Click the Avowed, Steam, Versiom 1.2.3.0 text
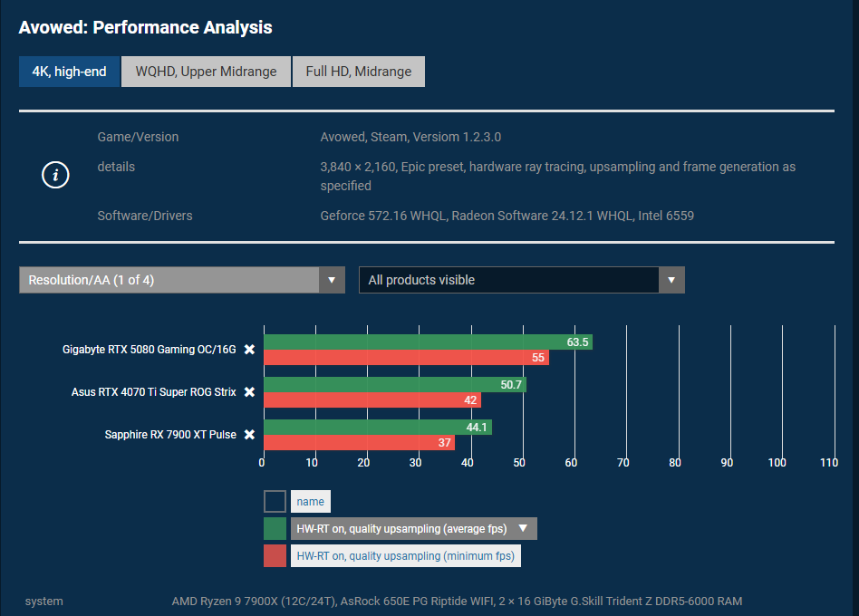This screenshot has width=859, height=616. click(410, 137)
